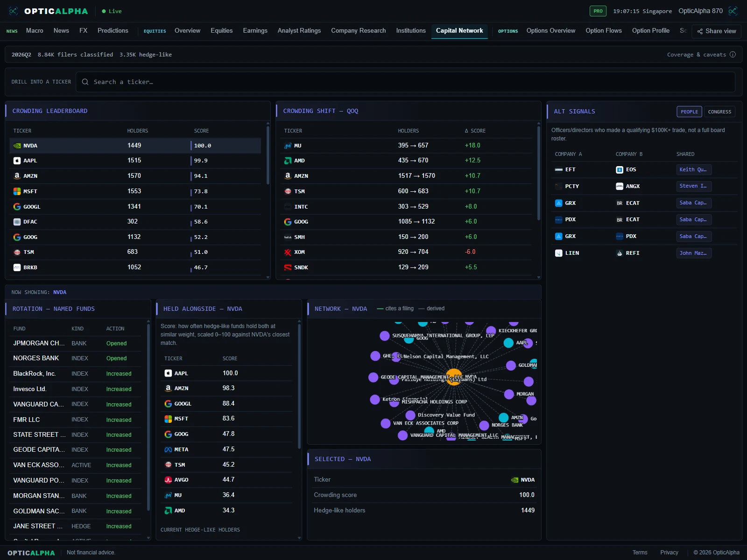The height and width of the screenshot is (560, 747).
Task: Open the Macro tab
Action: (35, 31)
